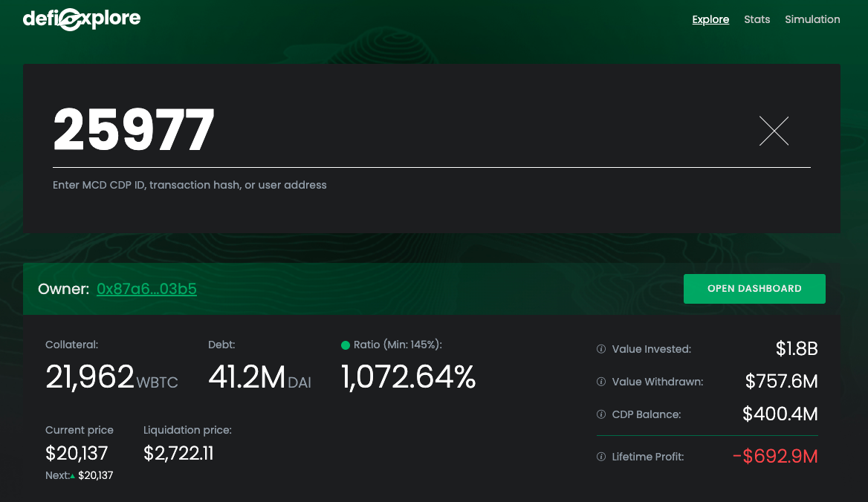Click the green ratio status dot
868x502 pixels.
coord(346,345)
